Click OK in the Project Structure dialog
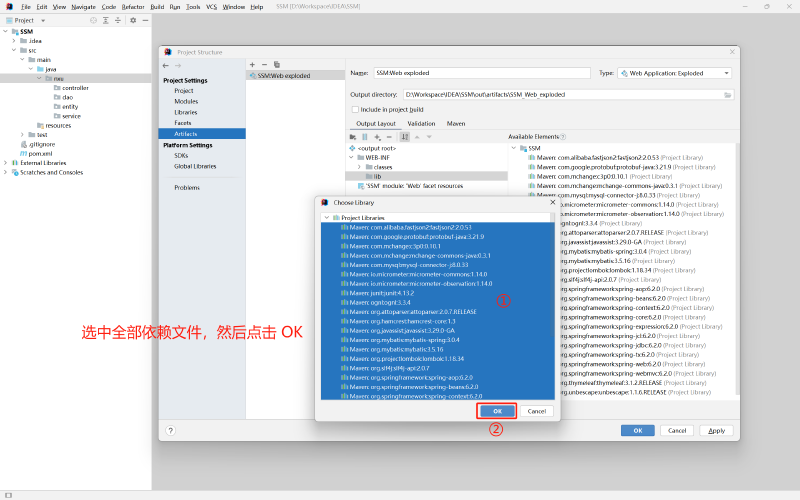Screen dimensions: 800x500 tap(638, 431)
